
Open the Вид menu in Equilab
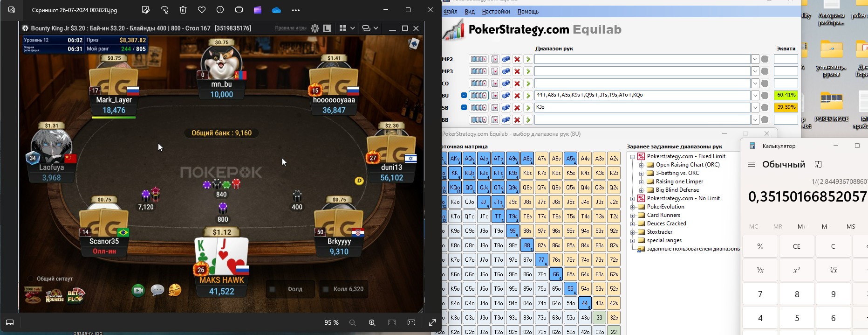(470, 11)
